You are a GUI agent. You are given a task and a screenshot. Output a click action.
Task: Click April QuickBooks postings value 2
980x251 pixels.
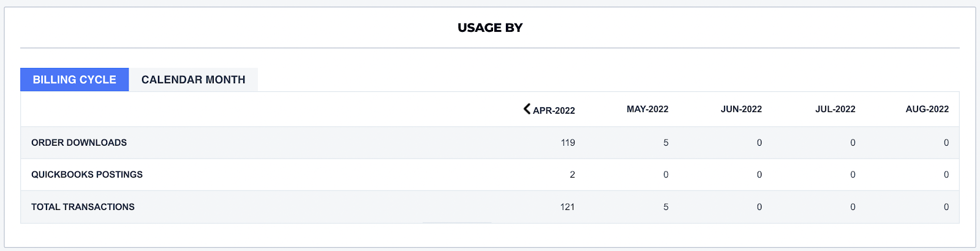tap(572, 174)
